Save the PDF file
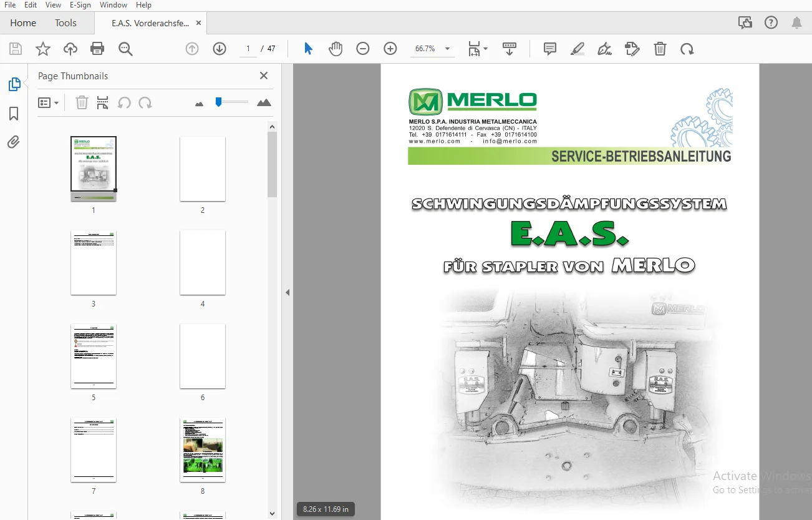 (16, 49)
